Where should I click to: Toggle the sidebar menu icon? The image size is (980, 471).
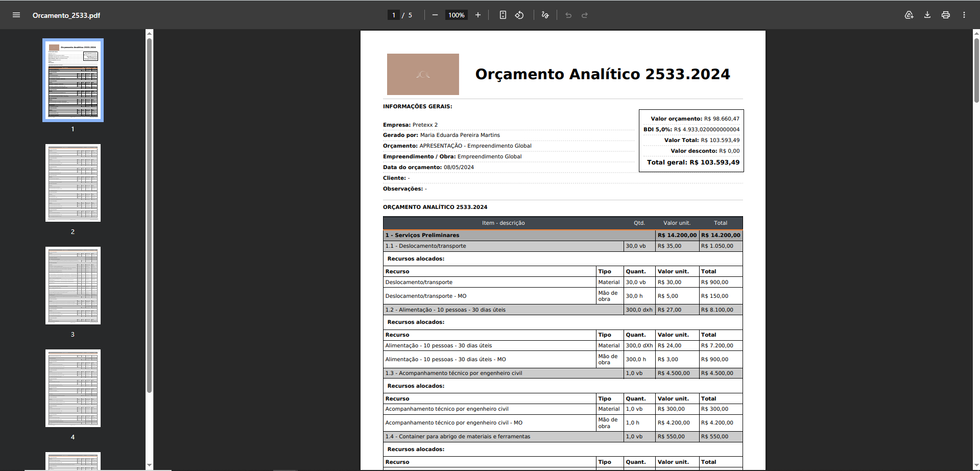click(x=16, y=15)
